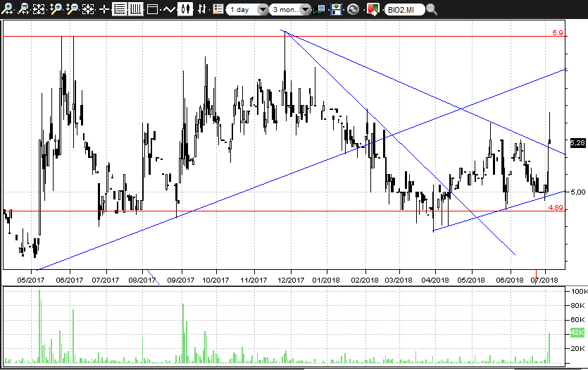Click the 07/2018 date axis label
This screenshot has height=370, width=588.
coord(544,280)
